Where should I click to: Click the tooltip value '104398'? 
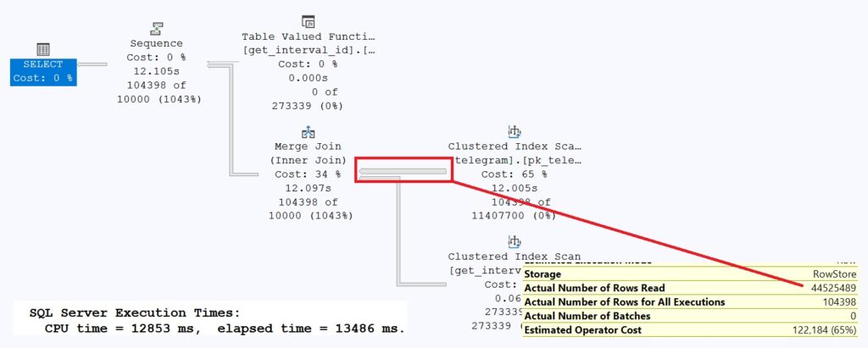click(839, 302)
